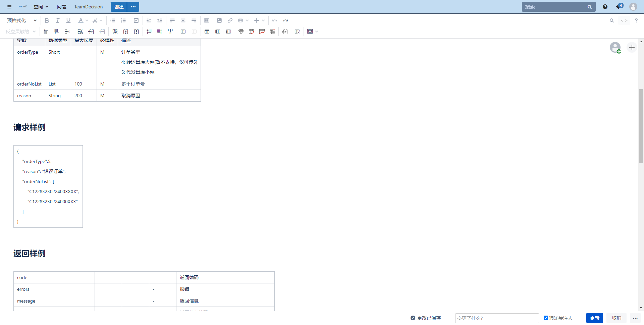Apply italic formatting
Image resolution: width=644 pixels, height=325 pixels.
(x=58, y=20)
